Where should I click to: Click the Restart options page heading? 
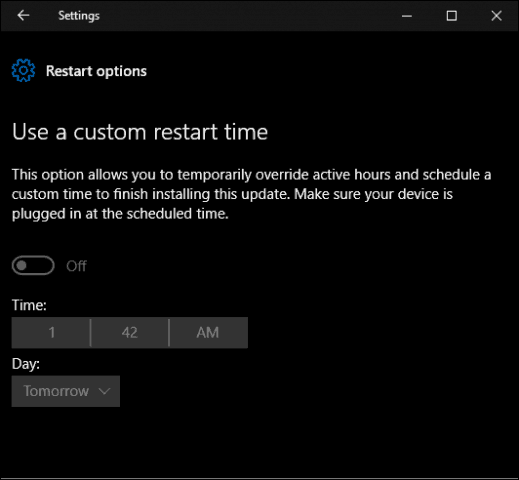coord(96,71)
